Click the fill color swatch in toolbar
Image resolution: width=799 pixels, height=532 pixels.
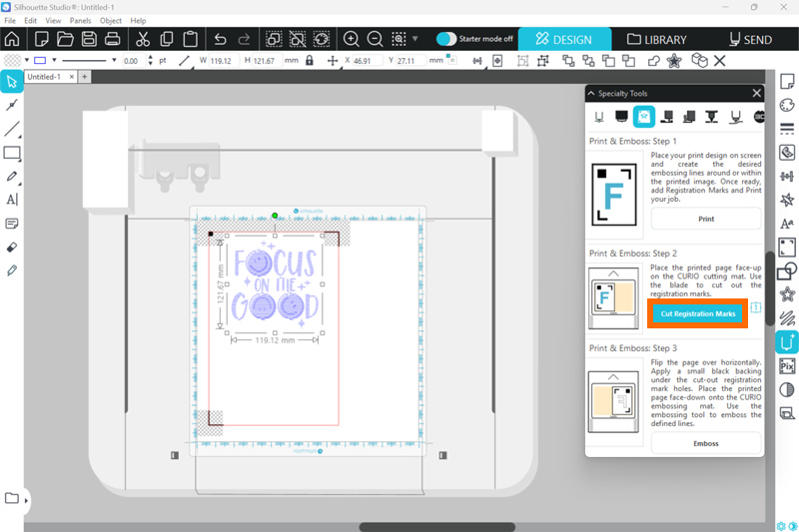pos(11,61)
